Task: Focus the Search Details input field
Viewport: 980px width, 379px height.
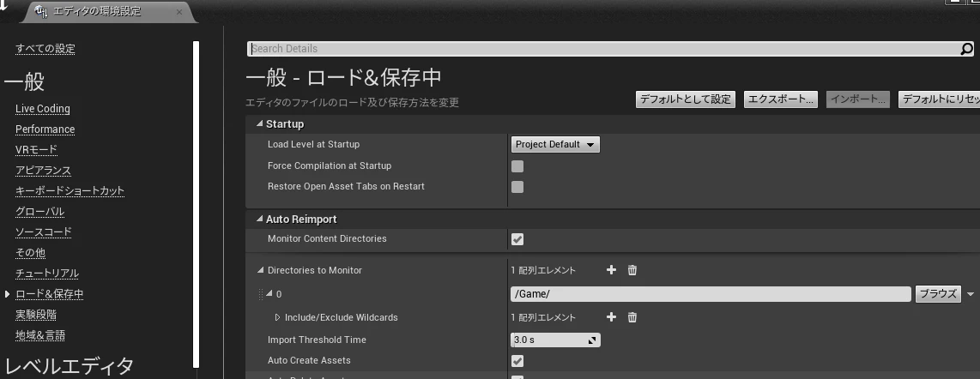Action: [603, 49]
